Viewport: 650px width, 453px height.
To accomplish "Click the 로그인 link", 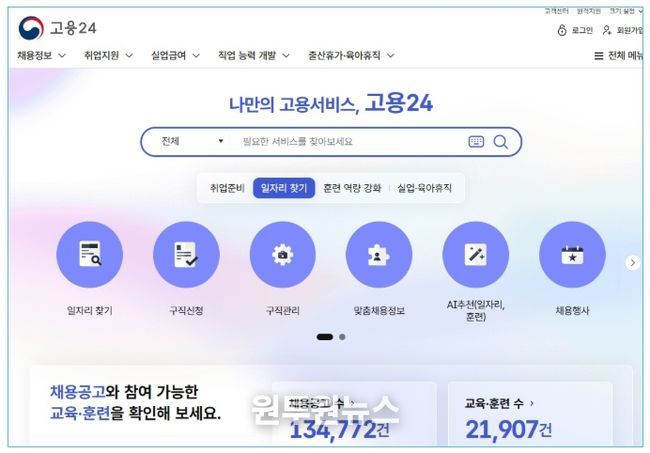I will [575, 30].
